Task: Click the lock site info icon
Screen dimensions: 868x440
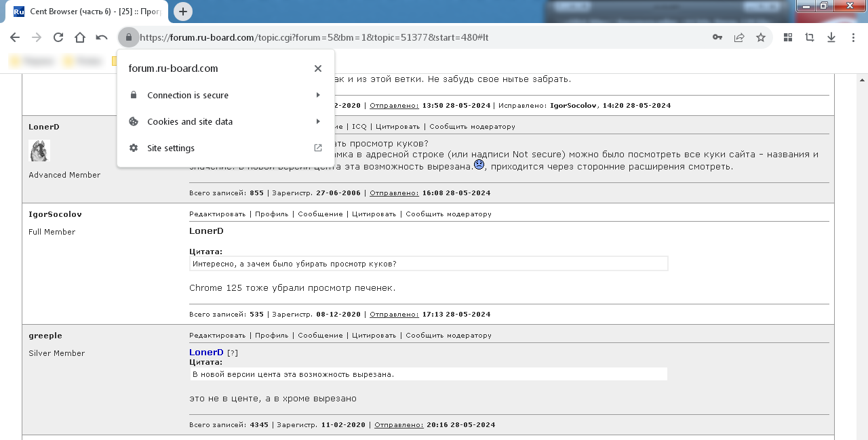Action: 129,37
